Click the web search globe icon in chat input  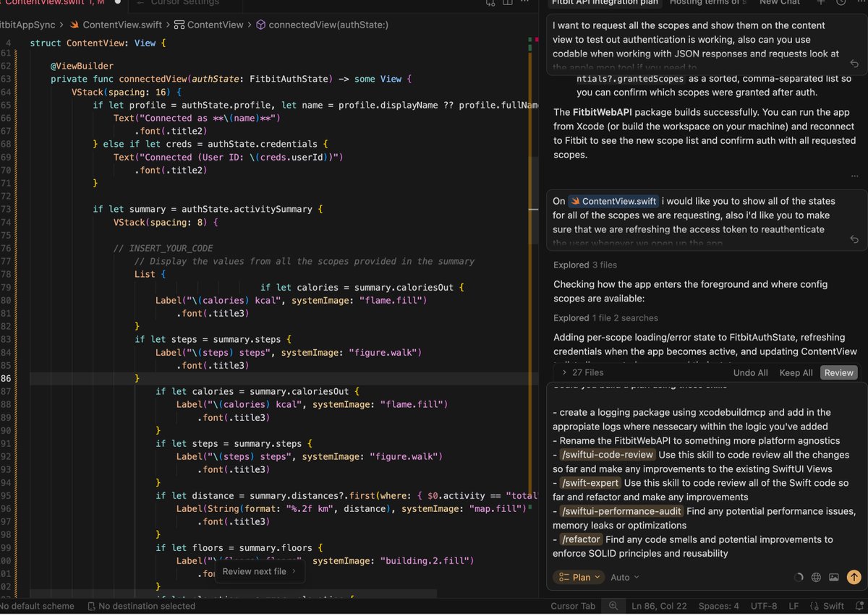tap(816, 577)
